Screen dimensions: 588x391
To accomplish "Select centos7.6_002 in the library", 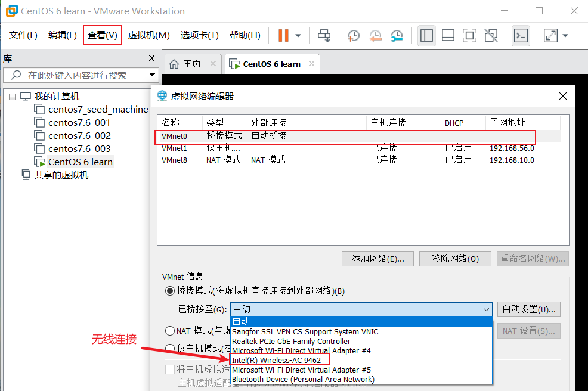I will pos(79,136).
